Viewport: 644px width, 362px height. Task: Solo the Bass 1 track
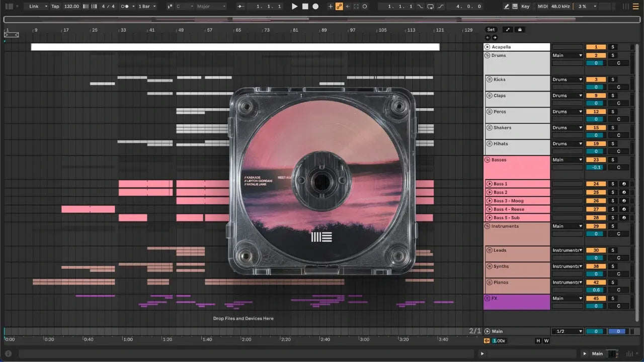613,184
